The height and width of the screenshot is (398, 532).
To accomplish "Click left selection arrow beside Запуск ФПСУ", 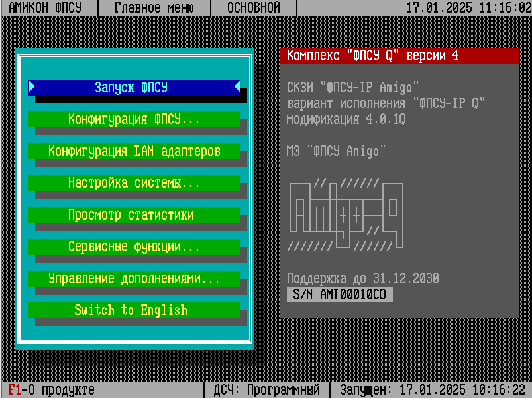I will tap(32, 88).
